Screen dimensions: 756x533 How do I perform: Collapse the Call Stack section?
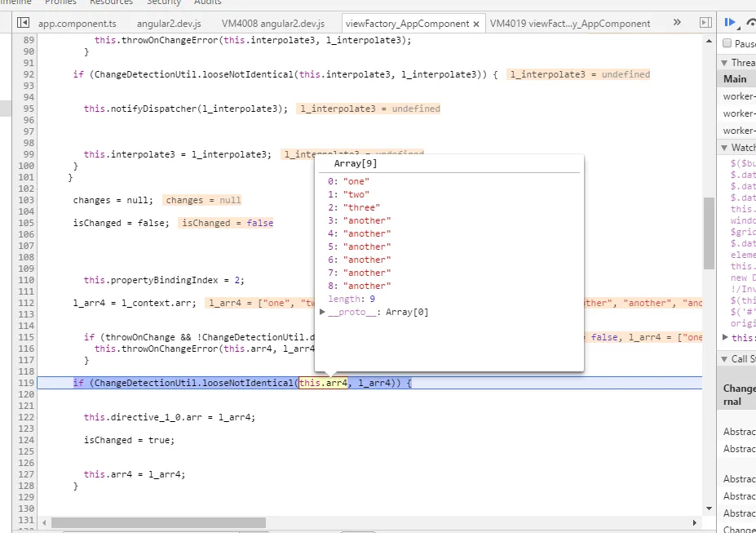[724, 359]
